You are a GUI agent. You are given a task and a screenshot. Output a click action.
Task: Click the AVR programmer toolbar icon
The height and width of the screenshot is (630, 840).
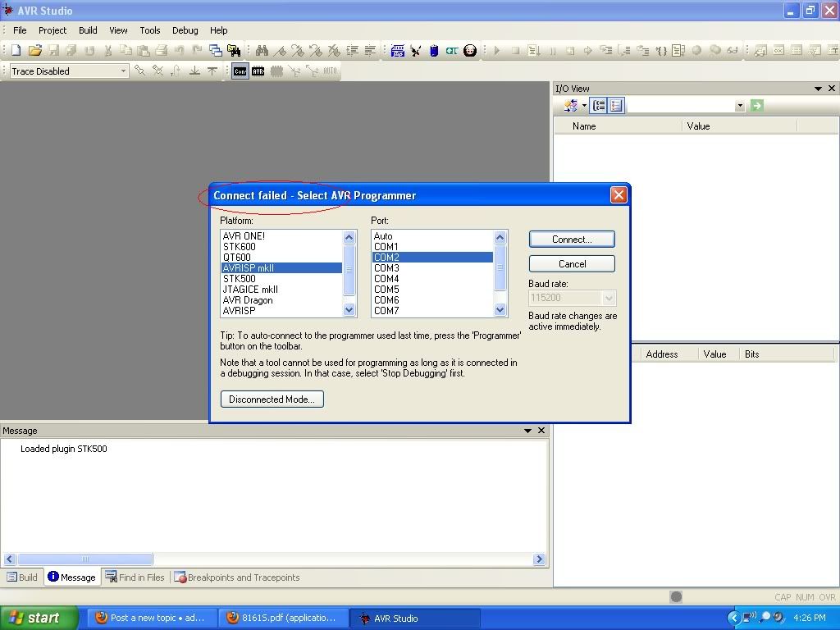[x=258, y=71]
